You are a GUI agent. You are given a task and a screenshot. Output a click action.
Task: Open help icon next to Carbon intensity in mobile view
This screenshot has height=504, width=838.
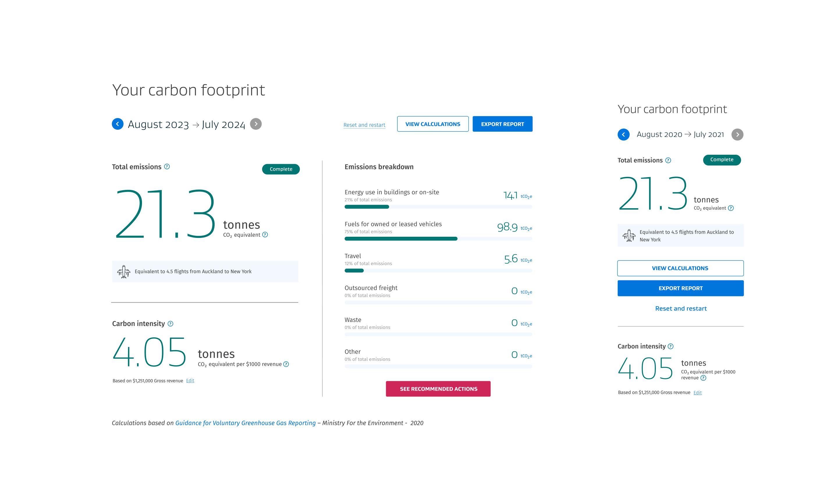pyautogui.click(x=670, y=346)
